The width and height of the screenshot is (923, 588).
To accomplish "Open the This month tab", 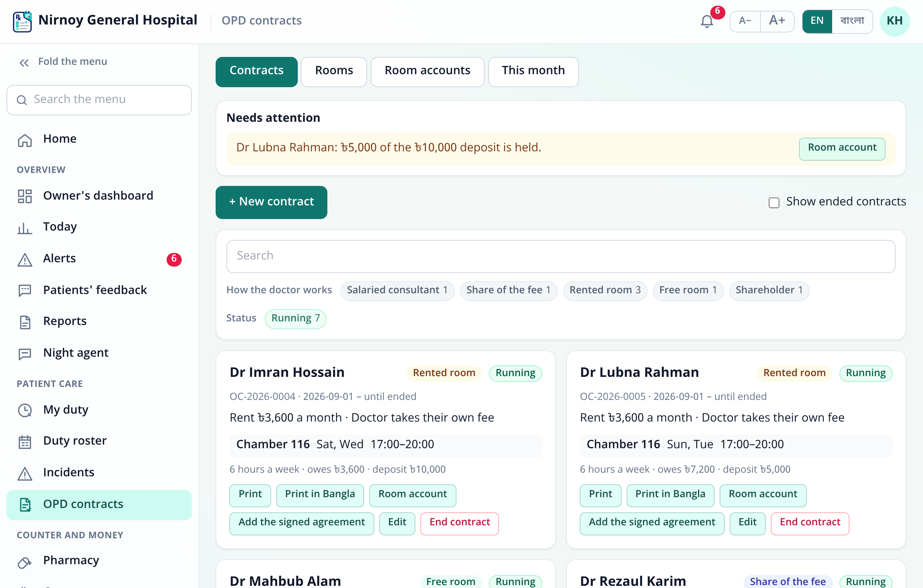I will tap(533, 71).
